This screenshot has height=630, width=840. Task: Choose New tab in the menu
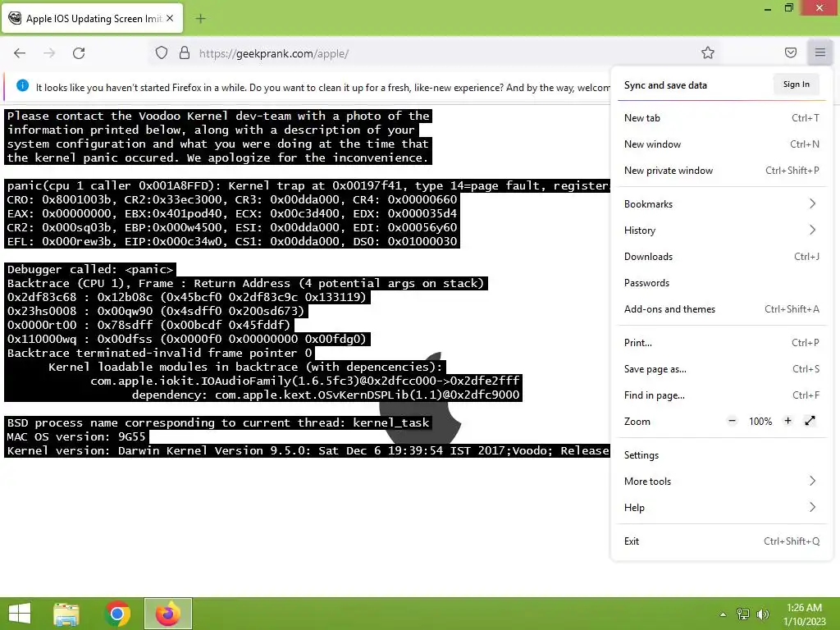[722, 118]
